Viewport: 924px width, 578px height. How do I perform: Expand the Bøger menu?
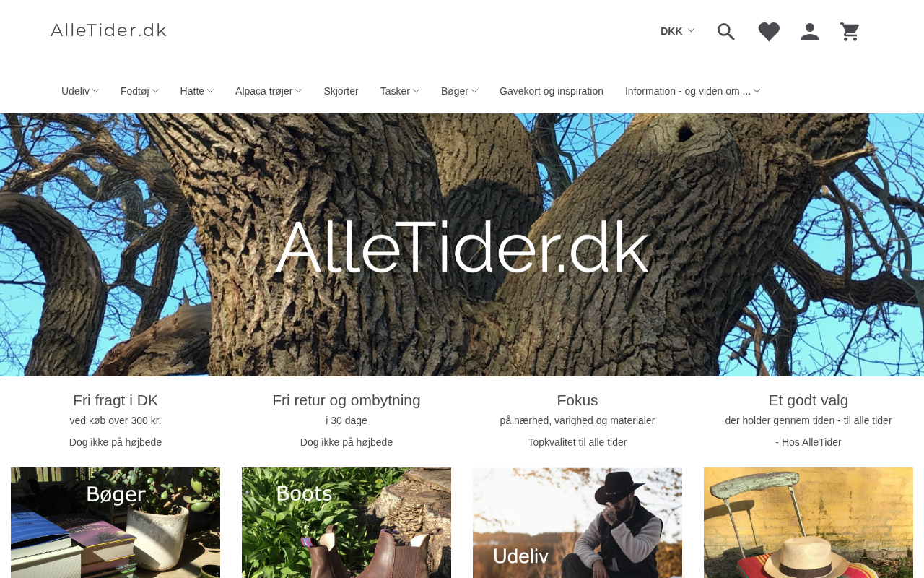tap(459, 91)
